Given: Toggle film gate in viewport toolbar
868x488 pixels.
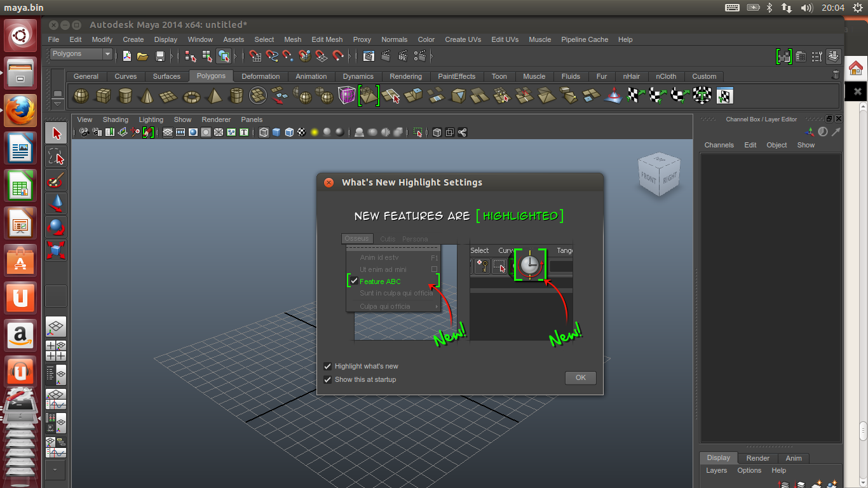Looking at the screenshot, I should tap(180, 132).
